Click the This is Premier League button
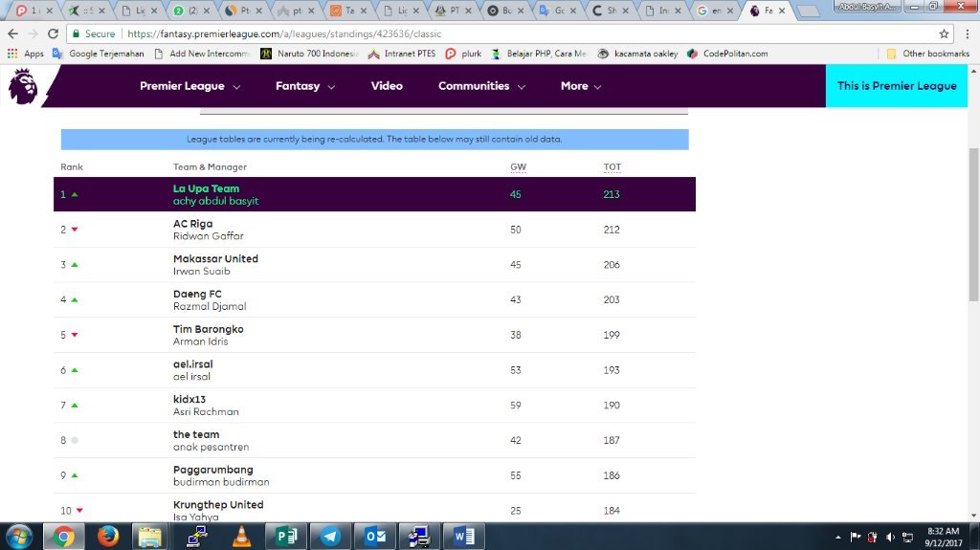Image resolution: width=980 pixels, height=550 pixels. pyautogui.click(x=896, y=86)
